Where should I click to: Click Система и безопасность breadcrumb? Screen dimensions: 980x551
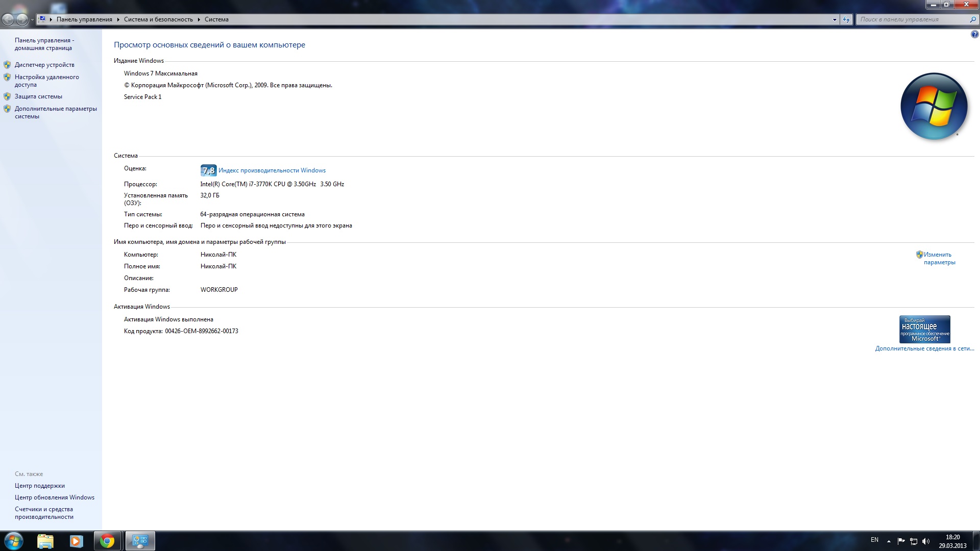tap(158, 19)
